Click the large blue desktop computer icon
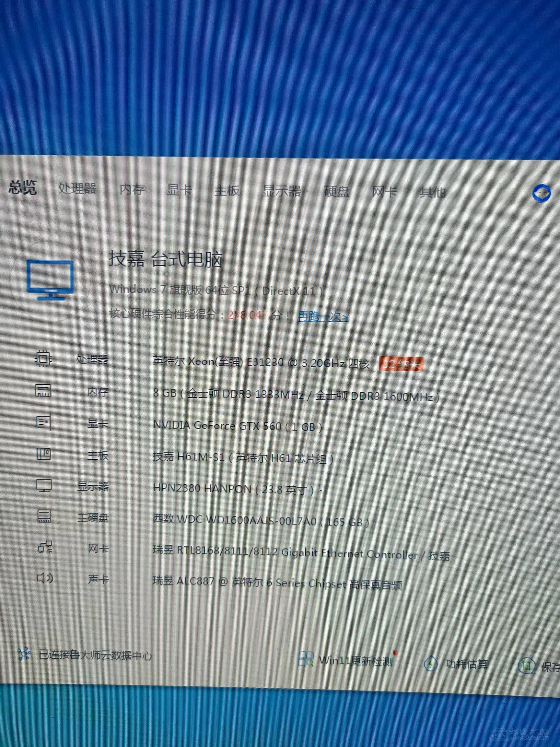 click(x=50, y=280)
